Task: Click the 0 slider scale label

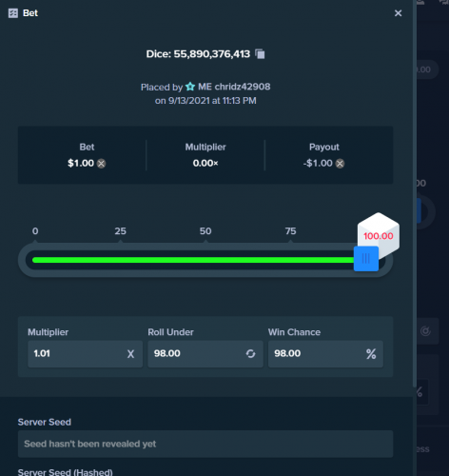Action: coord(35,231)
